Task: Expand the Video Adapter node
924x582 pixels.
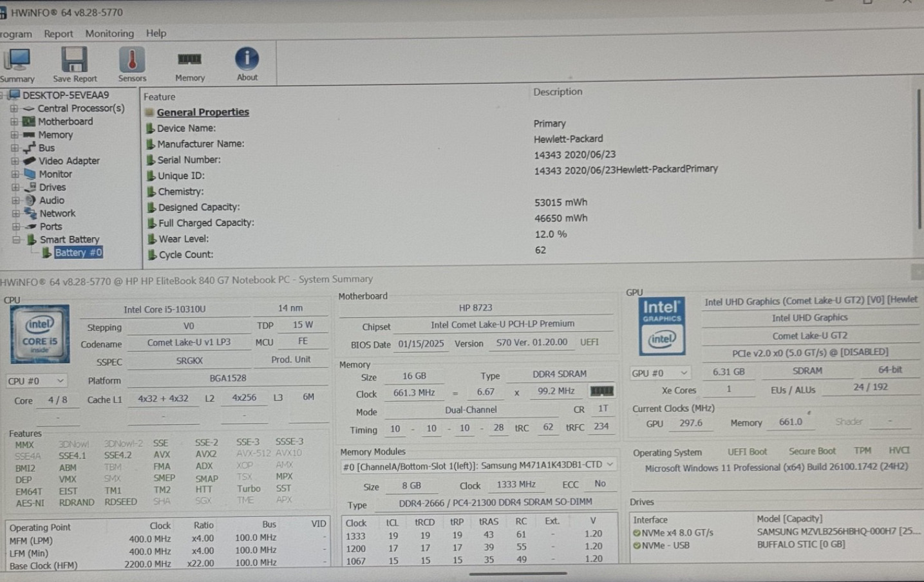Action: 15,161
